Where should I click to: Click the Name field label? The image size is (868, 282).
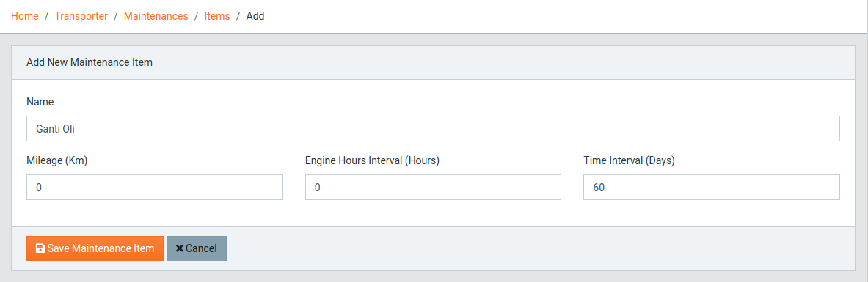point(40,102)
